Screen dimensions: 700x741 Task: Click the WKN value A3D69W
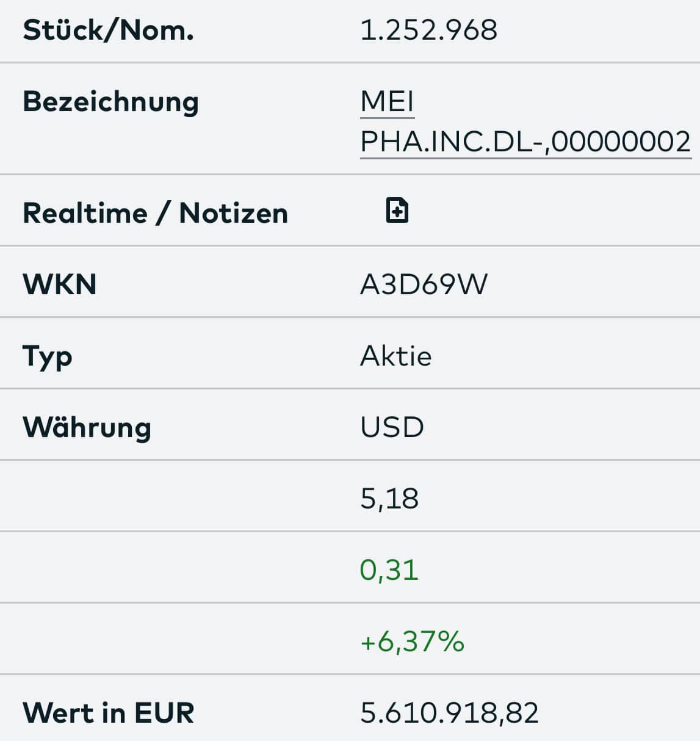click(424, 284)
